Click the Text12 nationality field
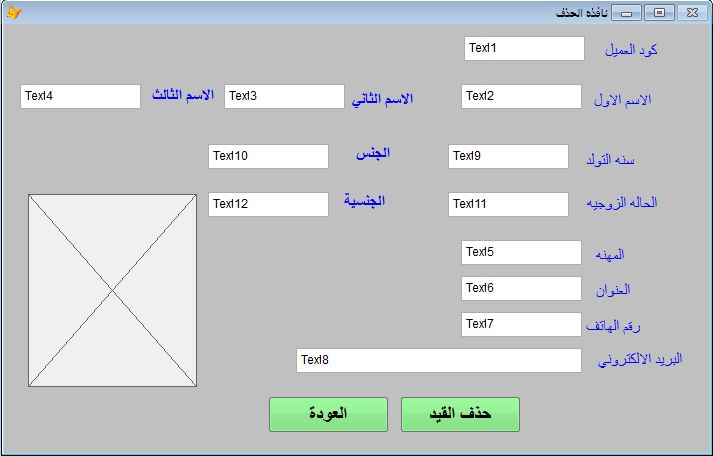 (268, 205)
